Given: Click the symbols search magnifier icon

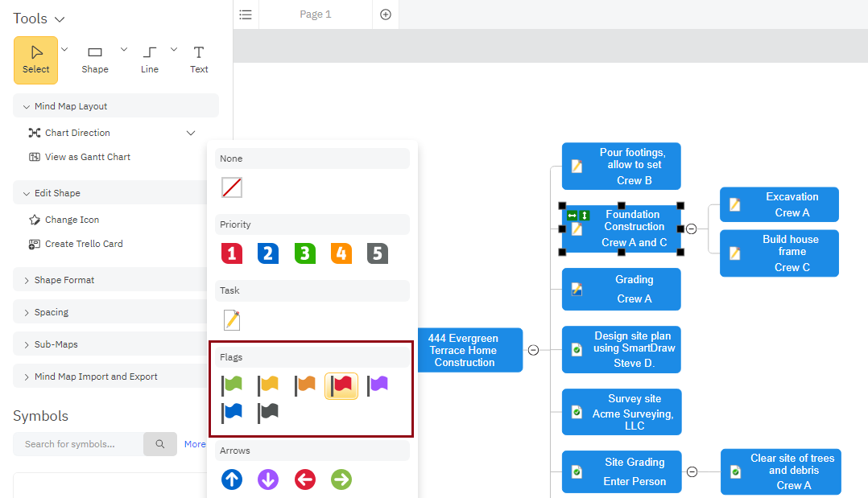Looking at the screenshot, I should [x=159, y=443].
